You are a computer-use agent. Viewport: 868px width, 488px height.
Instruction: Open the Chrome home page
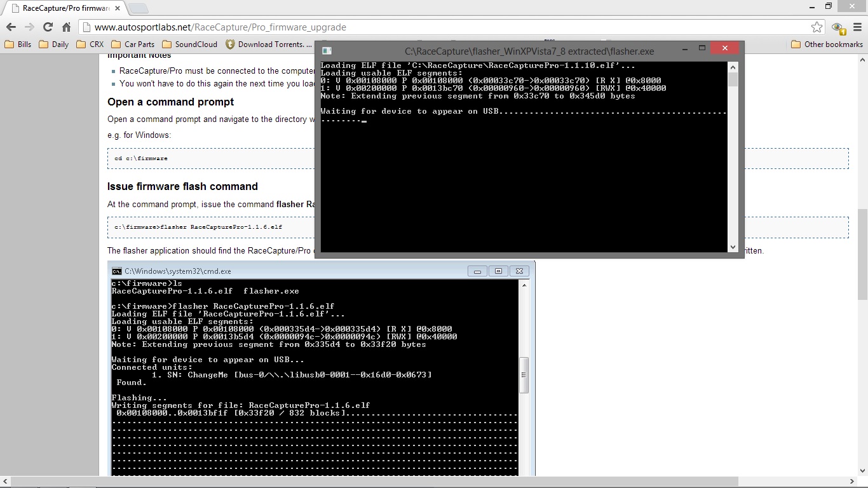66,27
